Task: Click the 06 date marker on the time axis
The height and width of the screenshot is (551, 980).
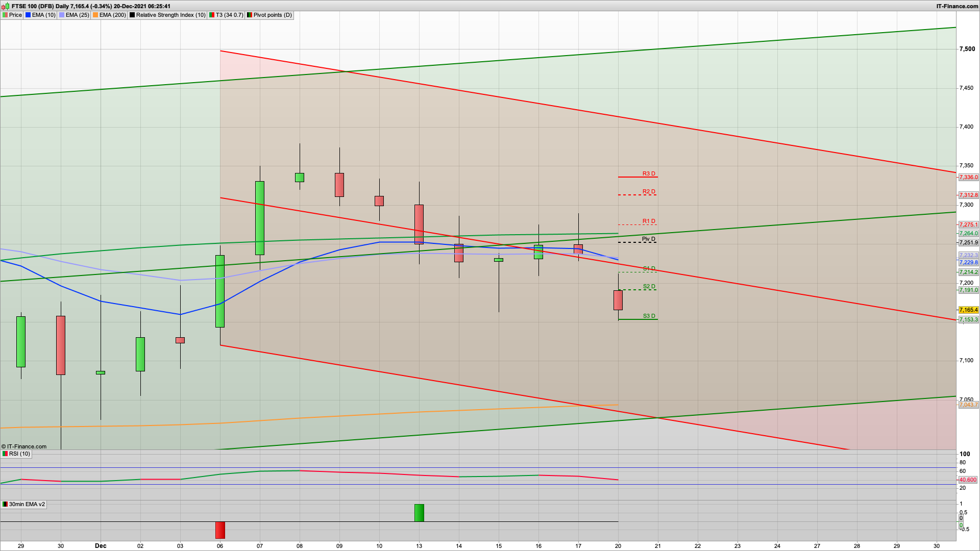Action: tap(220, 545)
